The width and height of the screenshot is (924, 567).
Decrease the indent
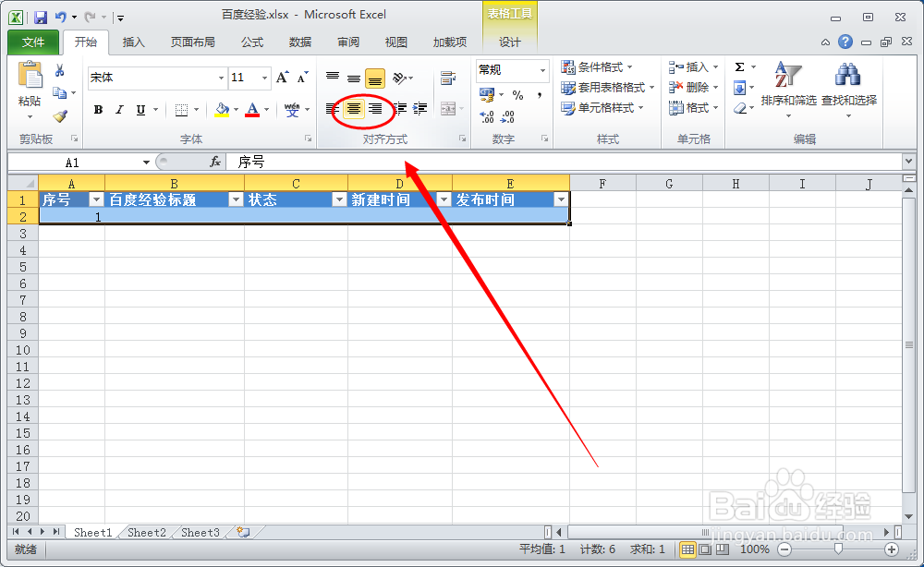pos(400,108)
